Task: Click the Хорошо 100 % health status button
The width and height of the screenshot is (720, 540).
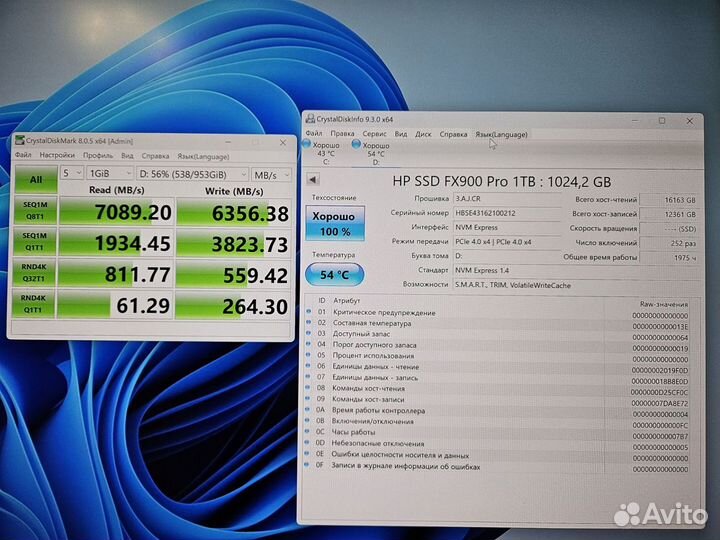Action: (x=335, y=223)
